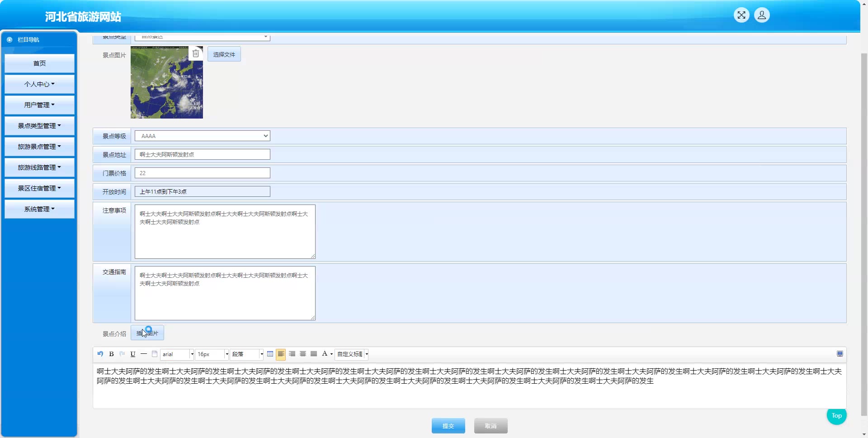Redo the last editor action
The height and width of the screenshot is (438, 868).
(x=122, y=354)
